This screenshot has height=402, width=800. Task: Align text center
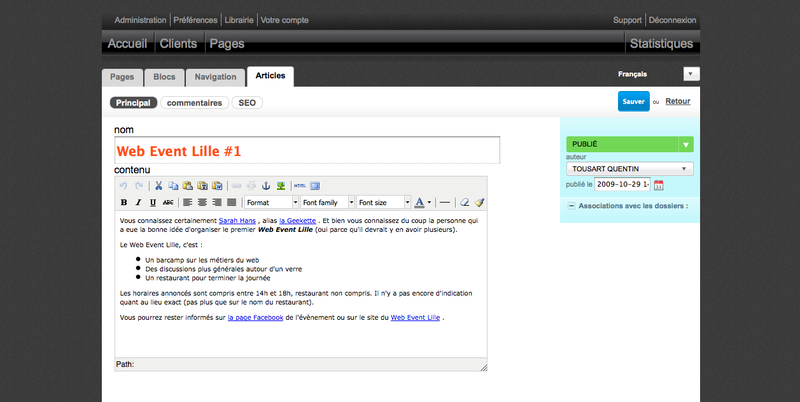pos(202,203)
